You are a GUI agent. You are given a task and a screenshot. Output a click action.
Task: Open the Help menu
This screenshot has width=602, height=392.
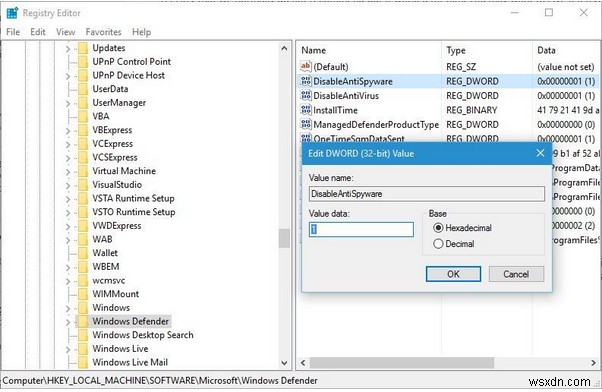click(141, 32)
